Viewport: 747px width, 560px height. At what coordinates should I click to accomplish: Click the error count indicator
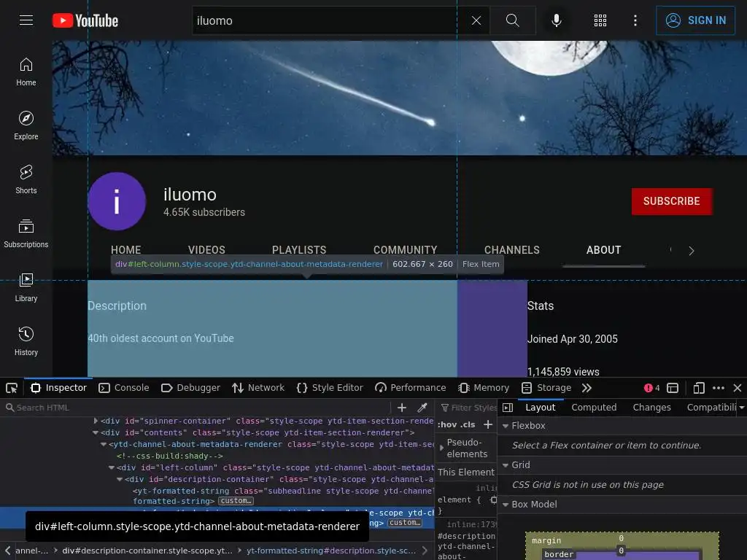(x=651, y=388)
